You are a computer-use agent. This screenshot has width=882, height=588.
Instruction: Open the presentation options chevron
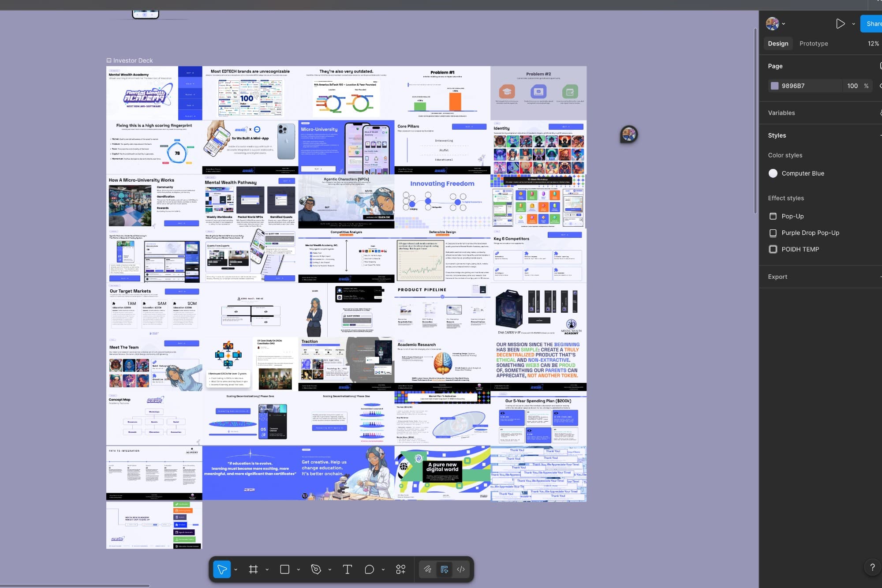pyautogui.click(x=853, y=23)
